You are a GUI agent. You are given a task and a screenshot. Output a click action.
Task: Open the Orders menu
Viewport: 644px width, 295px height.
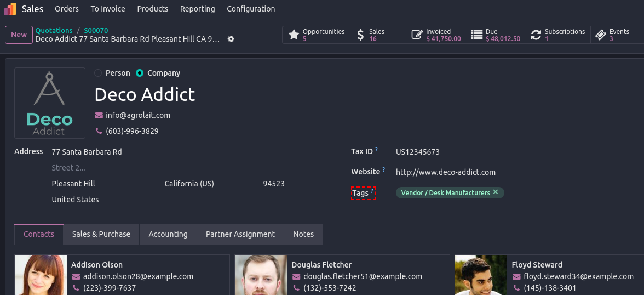coord(67,9)
